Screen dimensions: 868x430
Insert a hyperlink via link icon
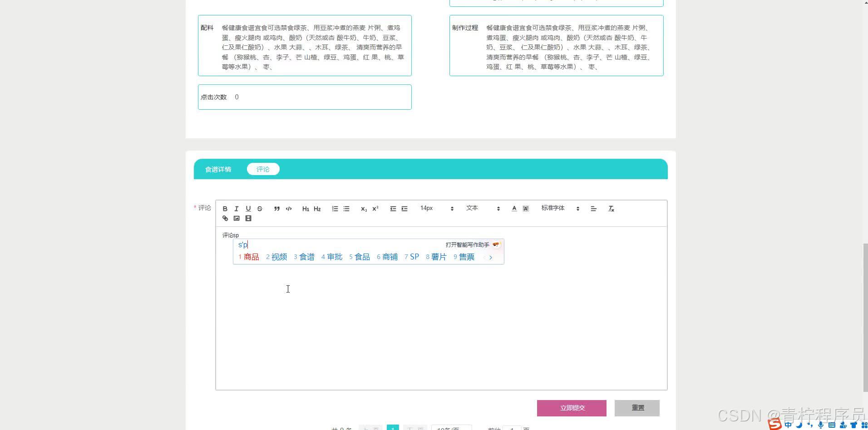[x=225, y=218]
